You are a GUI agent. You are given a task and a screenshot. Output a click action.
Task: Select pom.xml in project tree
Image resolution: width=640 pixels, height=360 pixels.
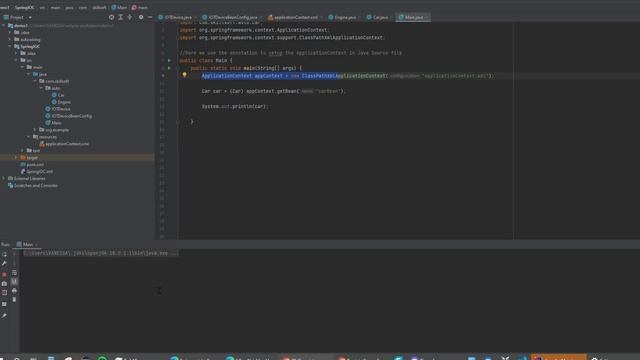[35, 164]
